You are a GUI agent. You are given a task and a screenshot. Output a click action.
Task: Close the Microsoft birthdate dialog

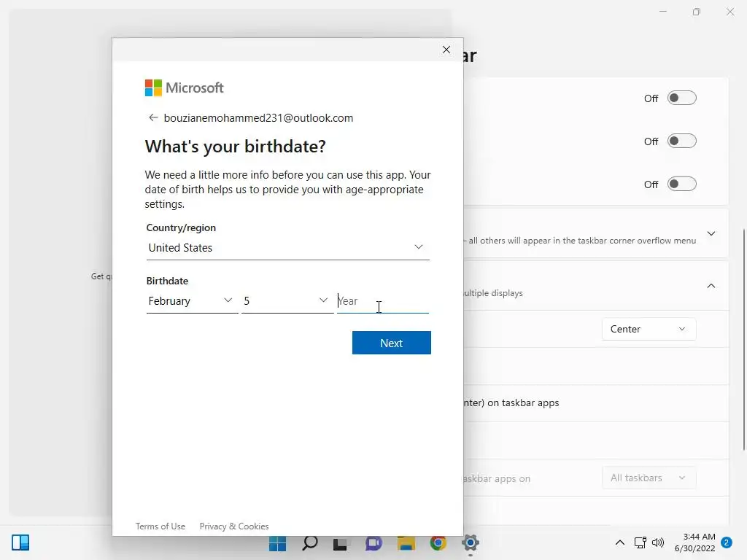[x=446, y=50]
